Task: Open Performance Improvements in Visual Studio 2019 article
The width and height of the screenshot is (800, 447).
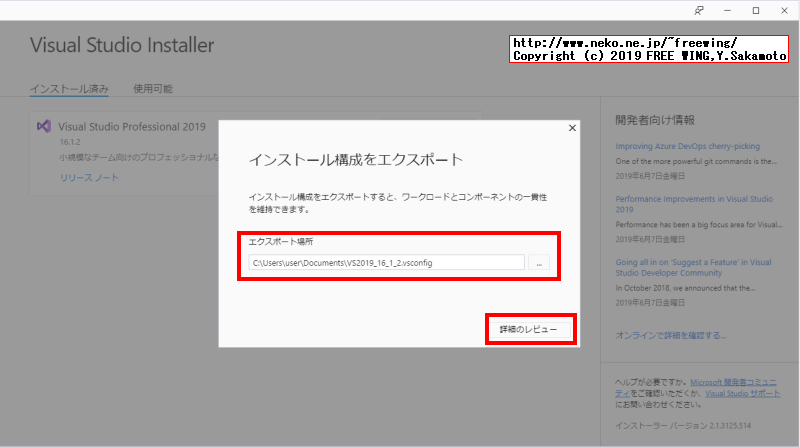Action: pos(694,204)
